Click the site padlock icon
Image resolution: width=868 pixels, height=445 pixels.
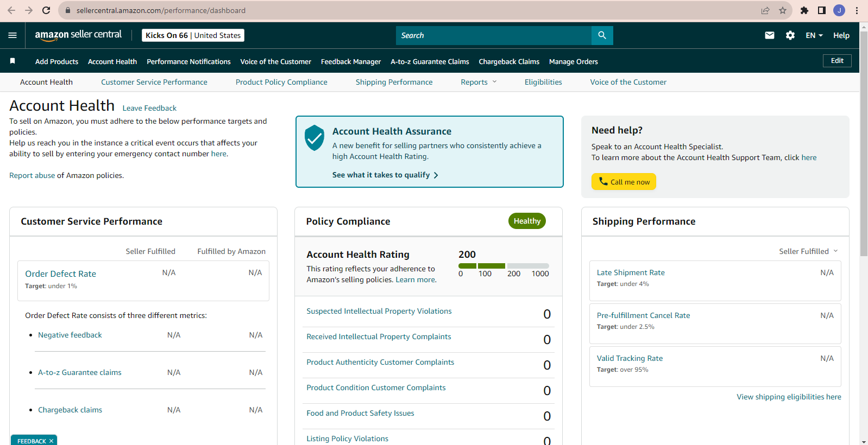pos(68,10)
